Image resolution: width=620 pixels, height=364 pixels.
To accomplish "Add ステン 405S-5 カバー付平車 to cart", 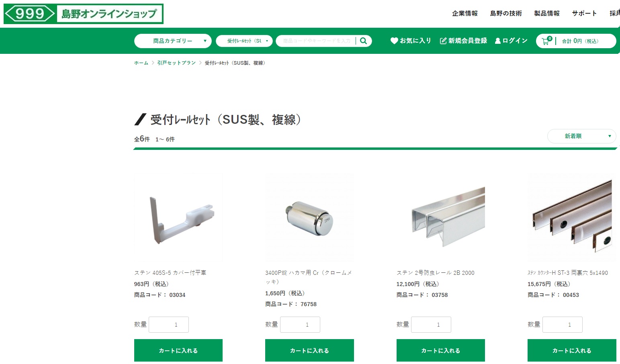I will [178, 350].
